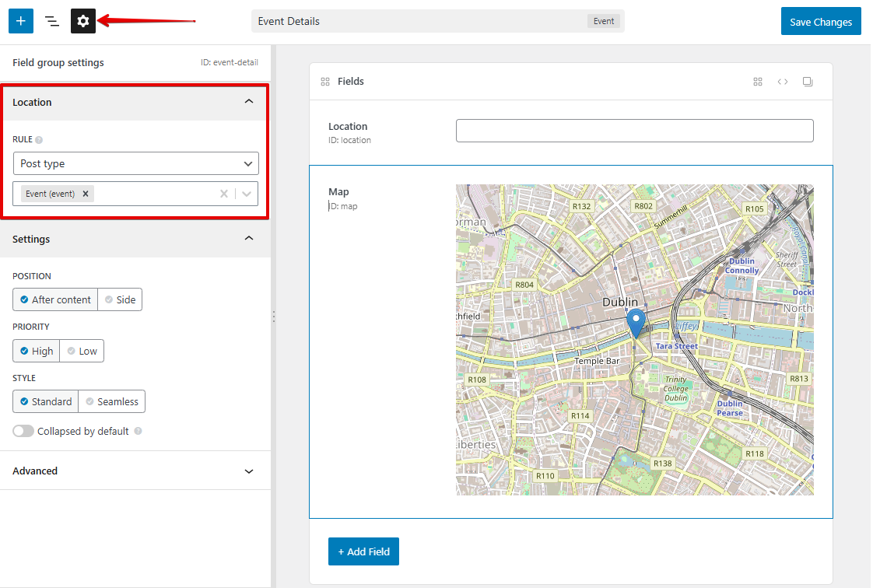Click the RULE help question mark icon
Image resolution: width=873 pixels, height=588 pixels.
pos(39,140)
